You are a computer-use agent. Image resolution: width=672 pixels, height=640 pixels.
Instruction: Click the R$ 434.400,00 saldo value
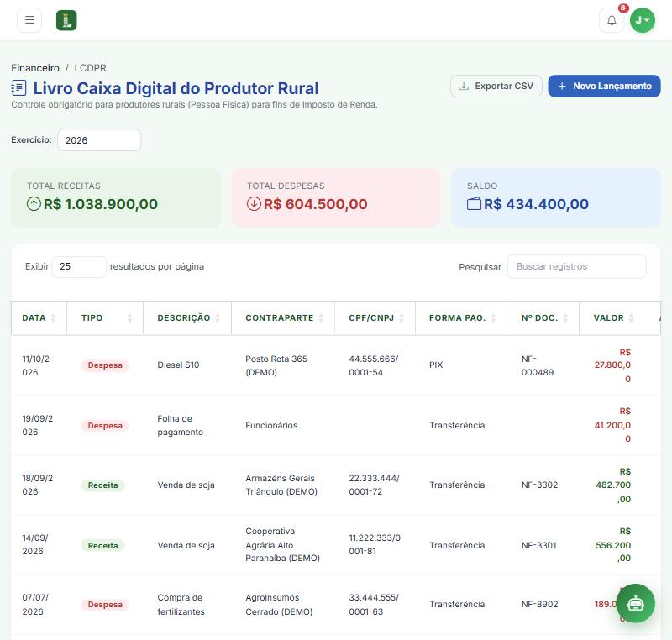coord(536,204)
